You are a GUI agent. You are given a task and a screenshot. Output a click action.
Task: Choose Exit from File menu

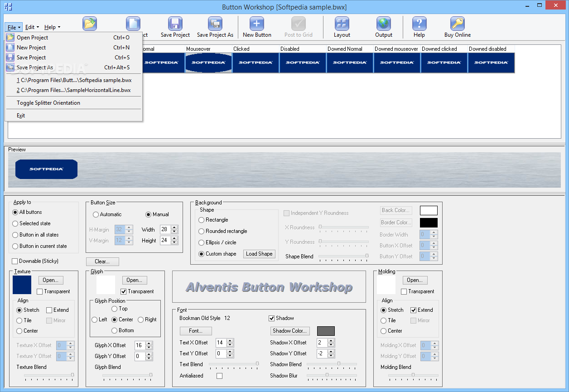click(73, 116)
